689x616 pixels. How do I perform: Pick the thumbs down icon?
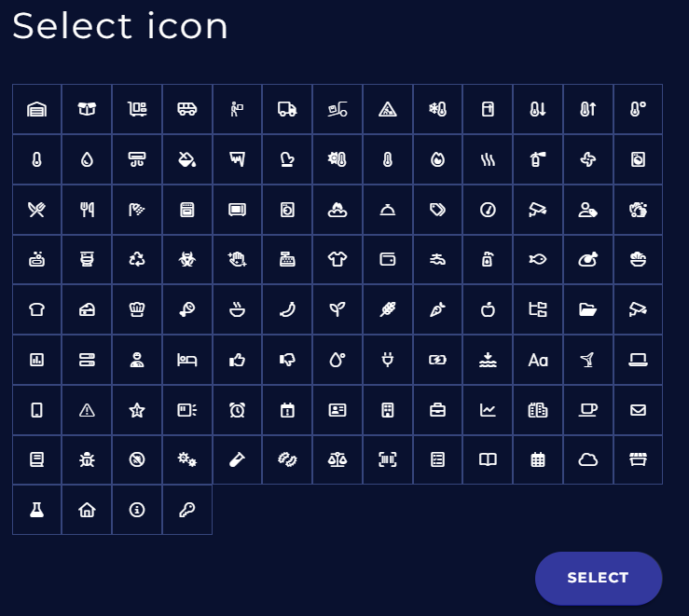pos(287,360)
